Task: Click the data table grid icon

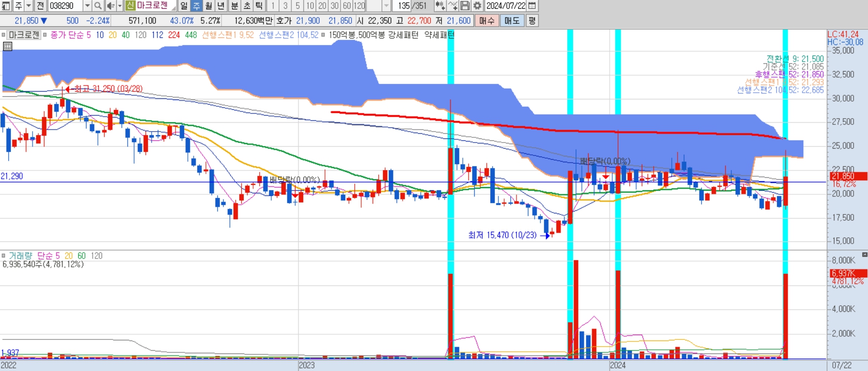Action: tap(7, 46)
